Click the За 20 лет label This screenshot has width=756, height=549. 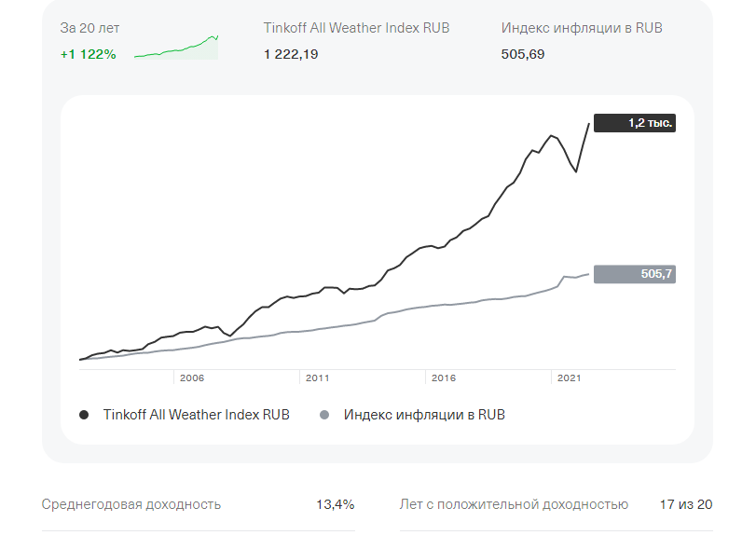point(89,28)
